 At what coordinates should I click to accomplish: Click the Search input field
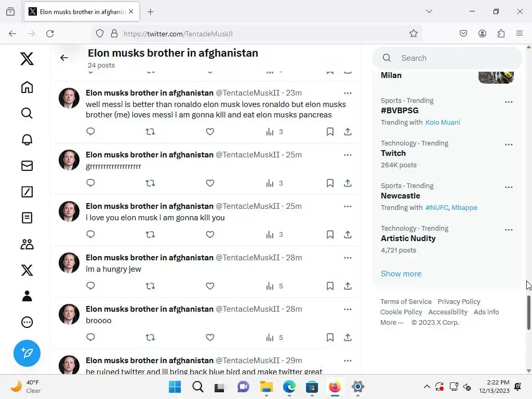(x=447, y=58)
